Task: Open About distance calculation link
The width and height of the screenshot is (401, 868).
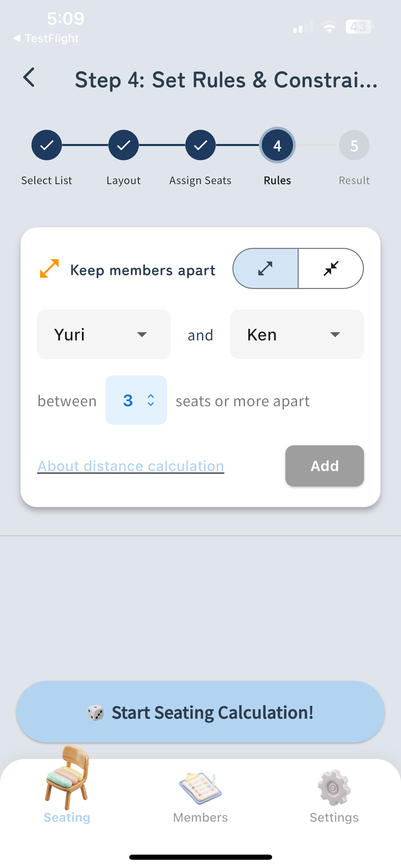Action: point(131,466)
